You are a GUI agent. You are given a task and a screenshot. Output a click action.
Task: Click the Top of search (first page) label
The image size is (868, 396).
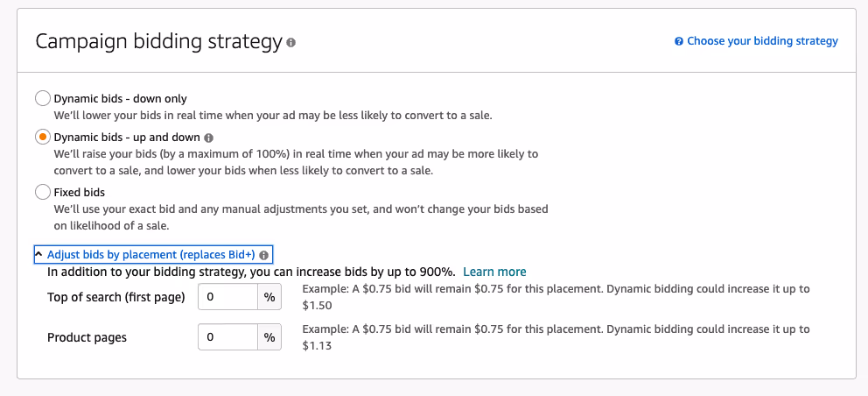[116, 297]
